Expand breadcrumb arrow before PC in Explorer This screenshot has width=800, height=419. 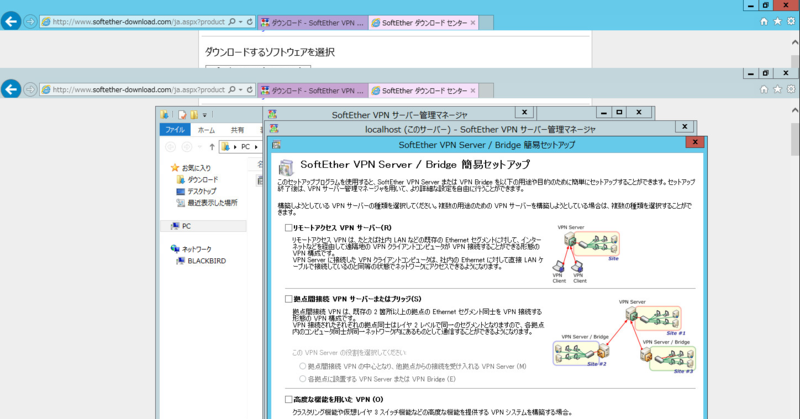click(x=235, y=147)
